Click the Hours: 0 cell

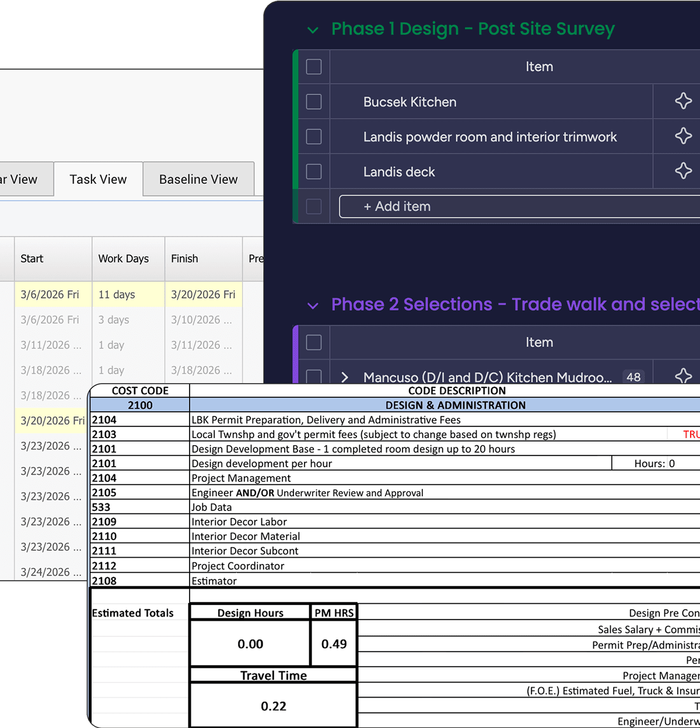pyautogui.click(x=656, y=463)
